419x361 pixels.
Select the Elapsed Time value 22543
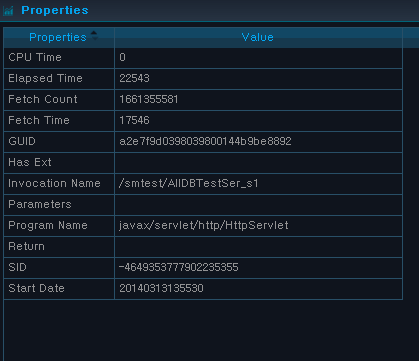[x=134, y=78]
